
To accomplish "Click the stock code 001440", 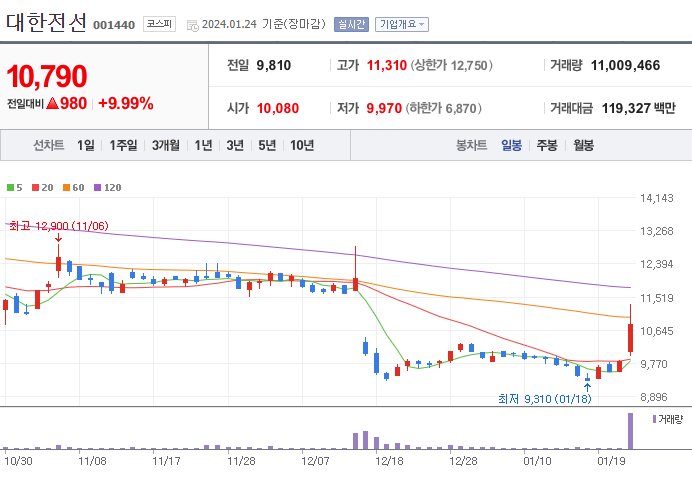I will [x=114, y=25].
